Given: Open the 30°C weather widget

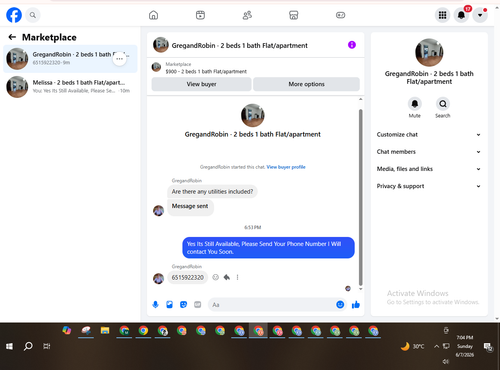Looking at the screenshot, I should click(x=412, y=346).
